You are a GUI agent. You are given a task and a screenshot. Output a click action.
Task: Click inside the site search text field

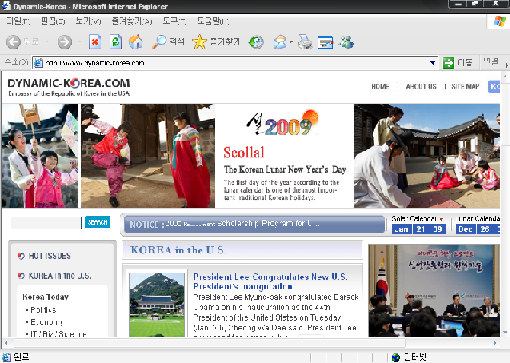[46, 223]
